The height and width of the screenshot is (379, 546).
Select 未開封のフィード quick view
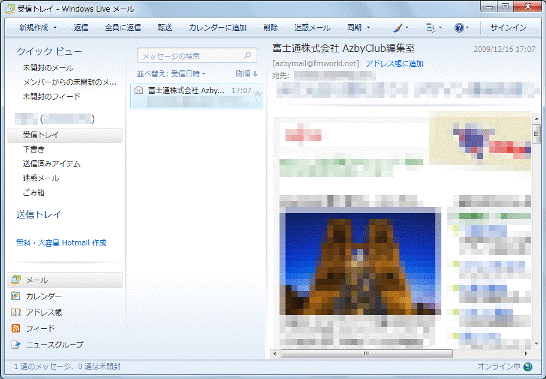point(52,96)
